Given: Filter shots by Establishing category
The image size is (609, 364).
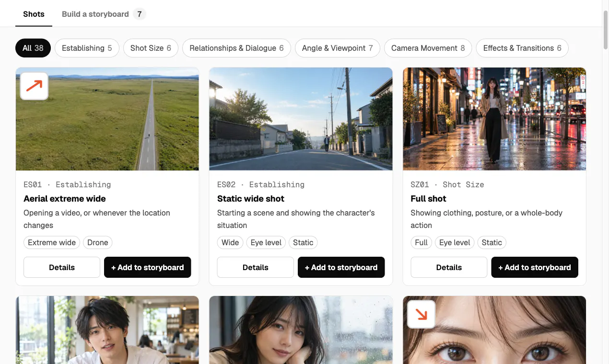Looking at the screenshot, I should [87, 48].
